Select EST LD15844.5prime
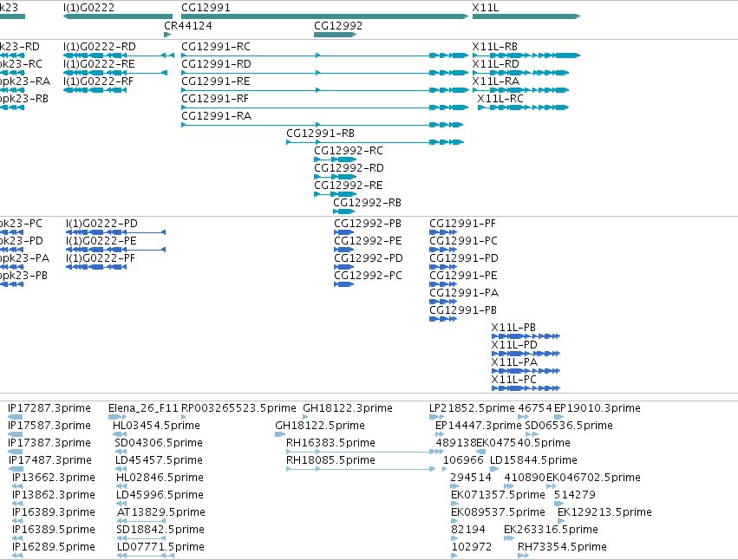The width and height of the screenshot is (738, 560). coord(494,469)
